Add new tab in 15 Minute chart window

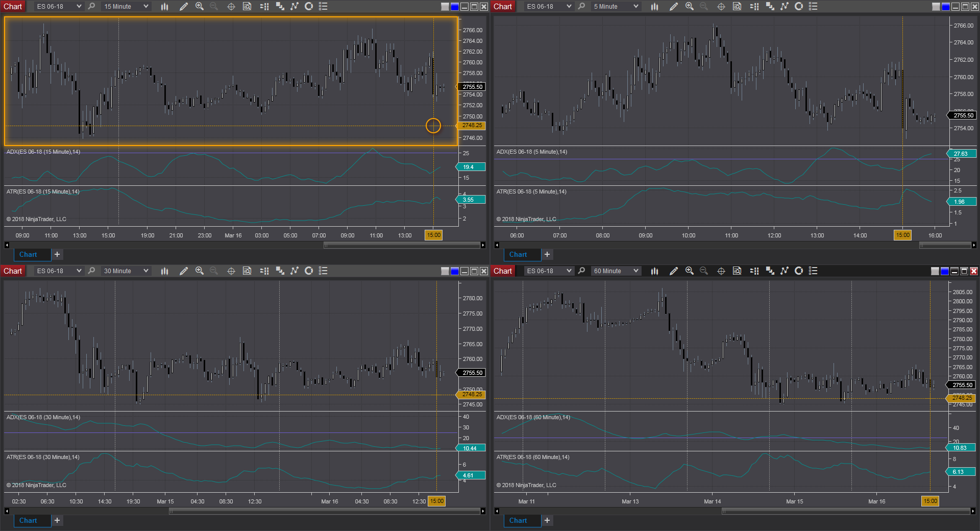(x=57, y=255)
